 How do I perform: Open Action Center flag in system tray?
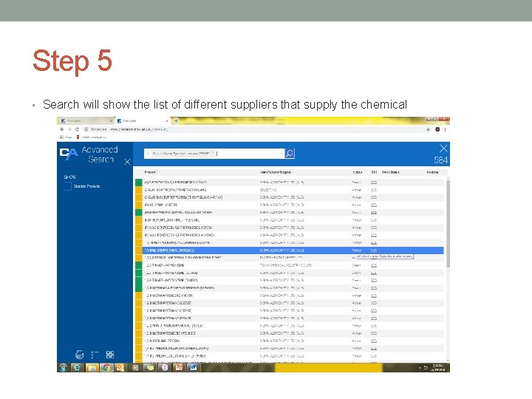click(x=426, y=367)
